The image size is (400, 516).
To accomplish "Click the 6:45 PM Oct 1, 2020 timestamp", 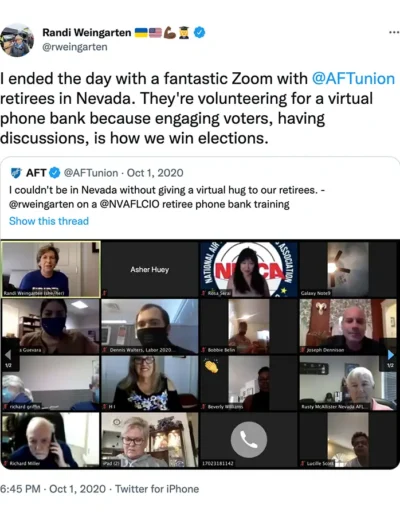I will [x=53, y=489].
